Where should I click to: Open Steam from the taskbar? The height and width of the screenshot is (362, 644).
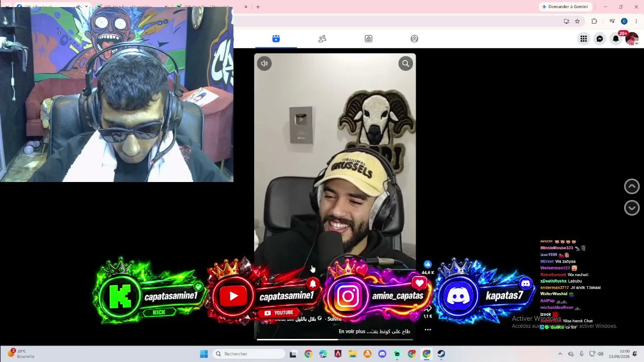[x=441, y=354]
